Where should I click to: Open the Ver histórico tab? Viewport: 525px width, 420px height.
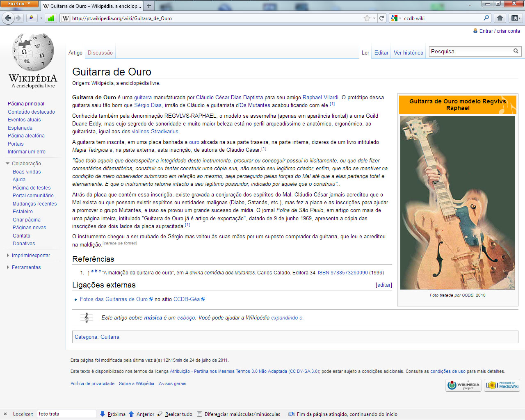coord(408,53)
